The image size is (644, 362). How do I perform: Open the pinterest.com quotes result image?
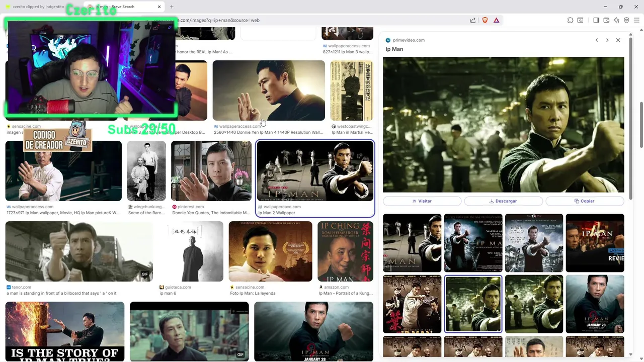pyautogui.click(x=211, y=171)
